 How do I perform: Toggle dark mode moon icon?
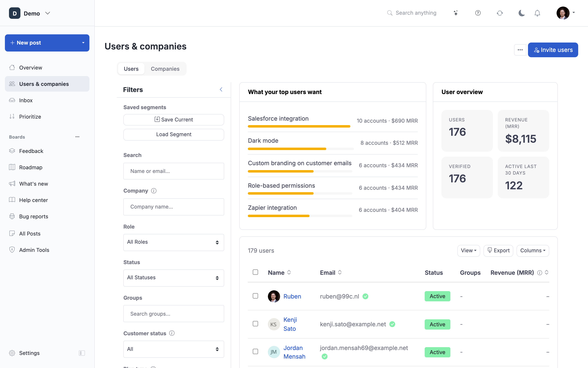coord(521,13)
